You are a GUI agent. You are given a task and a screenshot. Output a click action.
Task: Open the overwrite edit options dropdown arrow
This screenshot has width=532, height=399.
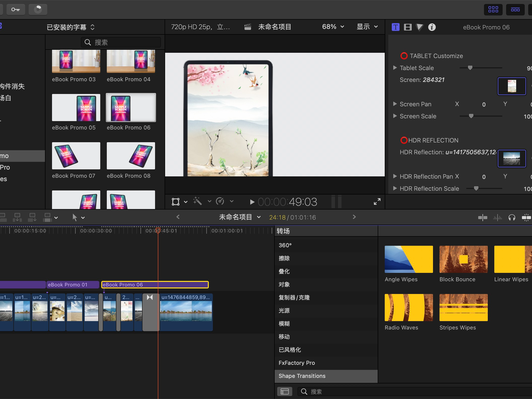[56, 218]
